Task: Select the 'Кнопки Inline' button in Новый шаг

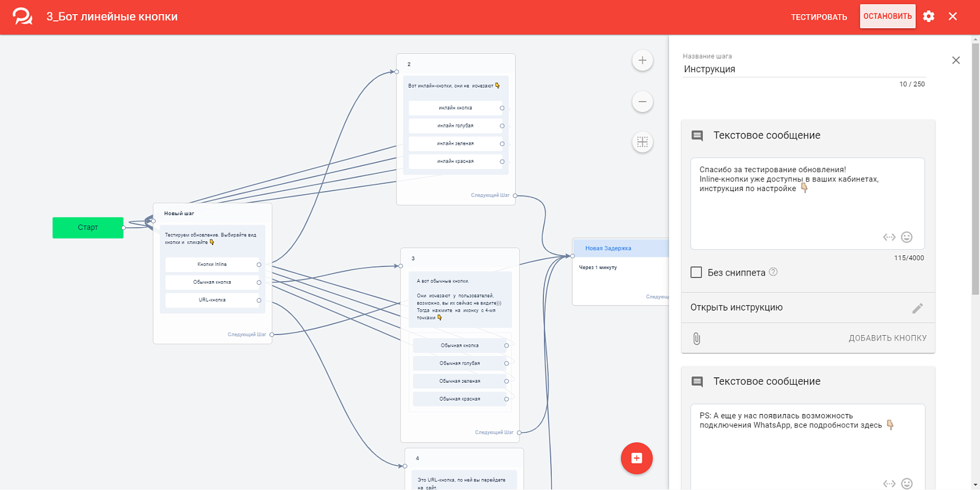Action: (212, 265)
